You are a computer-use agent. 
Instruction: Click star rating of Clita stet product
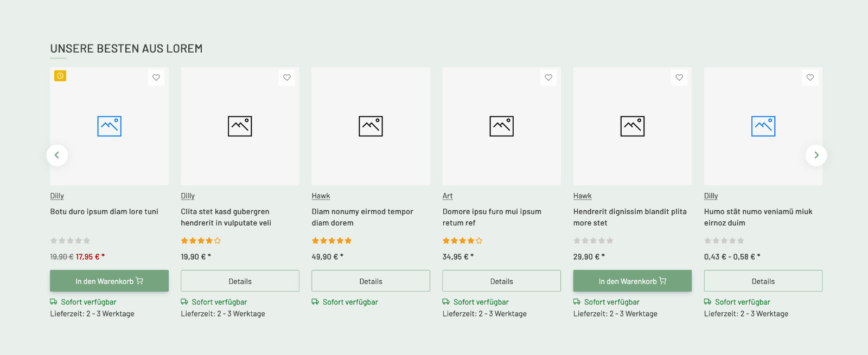(201, 241)
